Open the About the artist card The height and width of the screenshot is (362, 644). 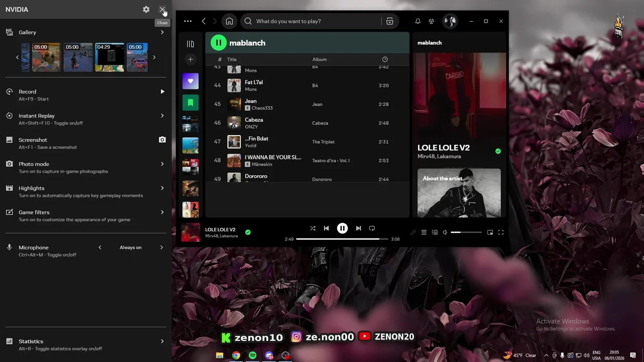[459, 193]
